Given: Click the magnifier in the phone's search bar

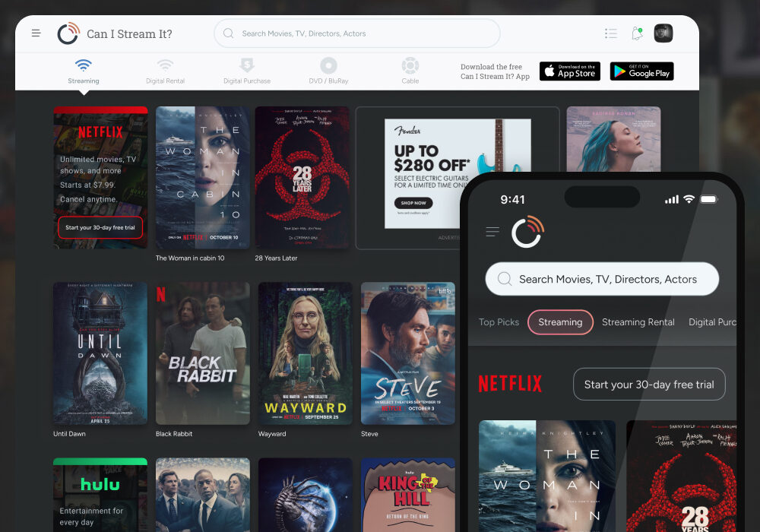Looking at the screenshot, I should 504,279.
